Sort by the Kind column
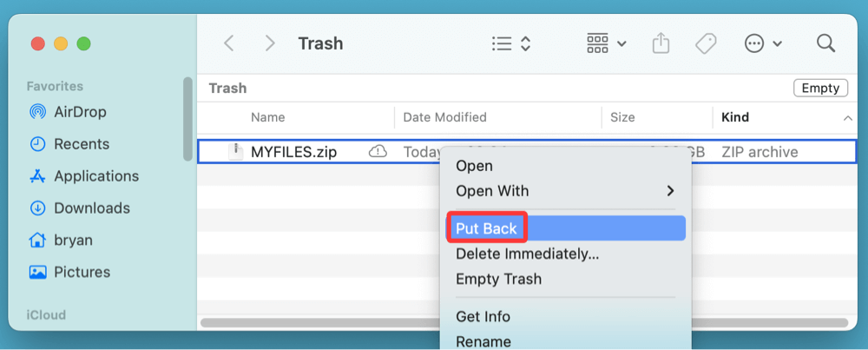 pos(735,117)
